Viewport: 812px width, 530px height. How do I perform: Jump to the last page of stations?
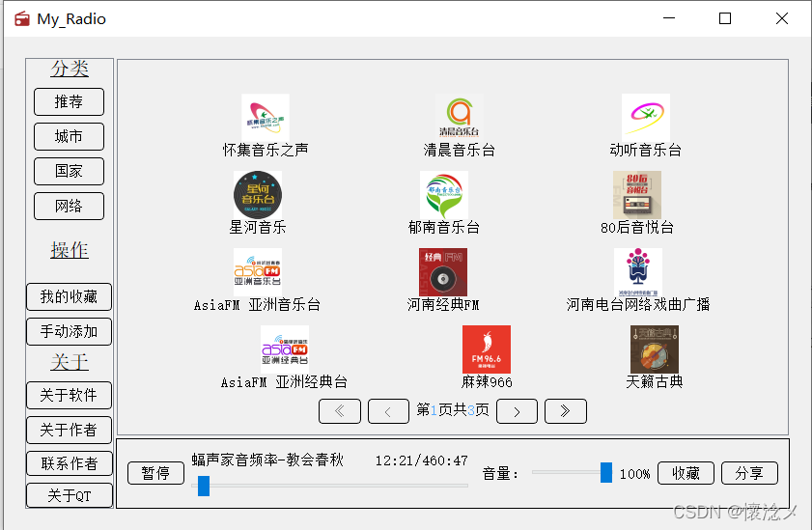[x=566, y=411]
